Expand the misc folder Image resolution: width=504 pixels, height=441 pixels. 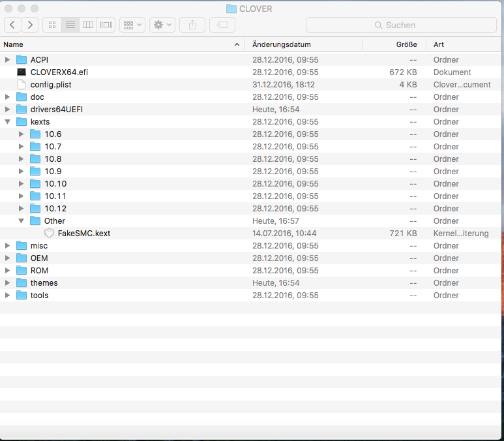point(7,245)
